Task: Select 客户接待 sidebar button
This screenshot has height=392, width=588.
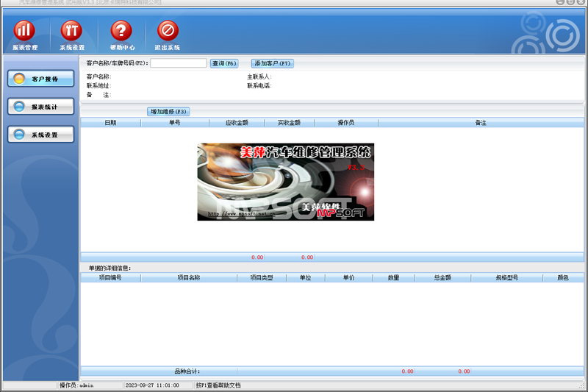Action: point(41,79)
